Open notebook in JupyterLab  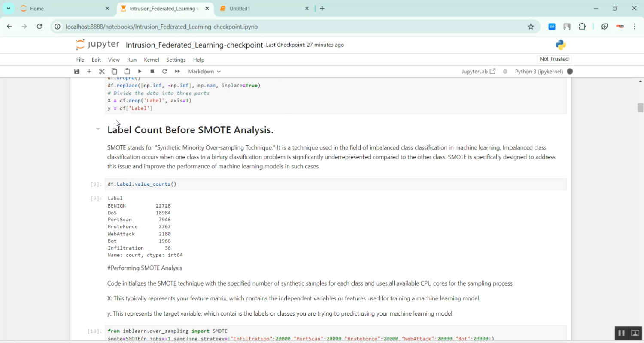click(478, 72)
